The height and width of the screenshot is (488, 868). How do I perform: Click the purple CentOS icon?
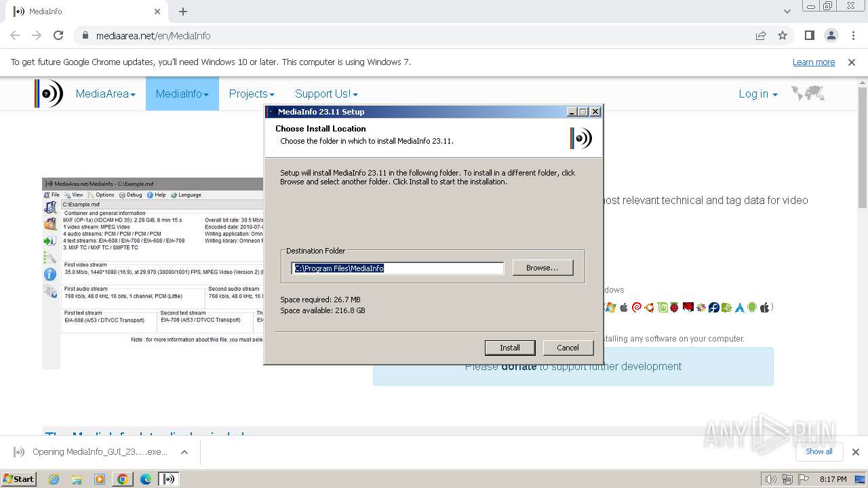coord(701,307)
